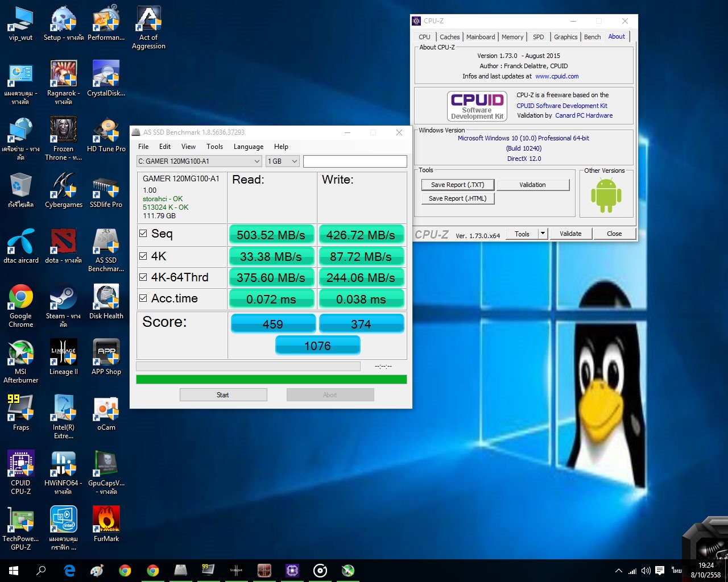Viewport: 728px width, 582px height.
Task: Show hidden system tray icons chevron
Action: point(618,571)
